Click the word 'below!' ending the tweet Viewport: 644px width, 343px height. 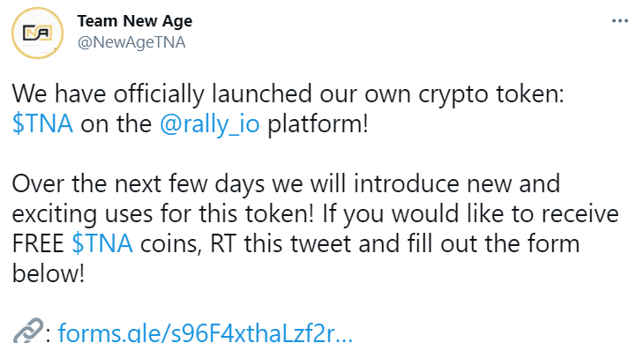point(49,273)
